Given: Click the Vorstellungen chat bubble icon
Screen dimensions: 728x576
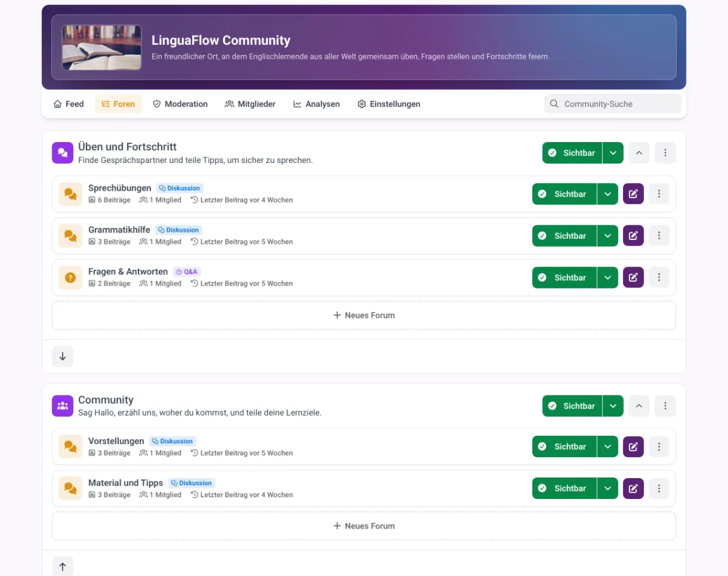Looking at the screenshot, I should 70,447.
